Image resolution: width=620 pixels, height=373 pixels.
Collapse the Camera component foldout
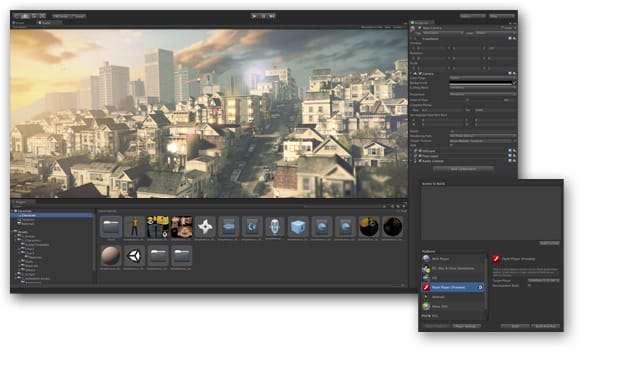click(x=412, y=74)
